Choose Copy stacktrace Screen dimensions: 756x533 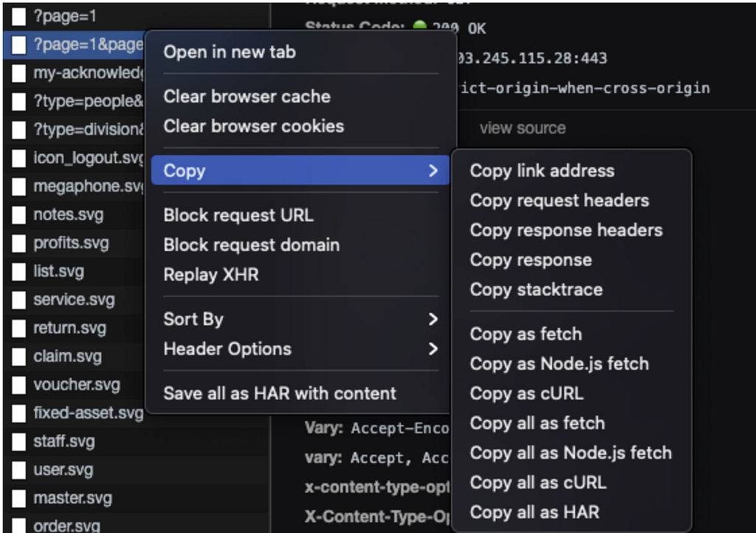[536, 289]
